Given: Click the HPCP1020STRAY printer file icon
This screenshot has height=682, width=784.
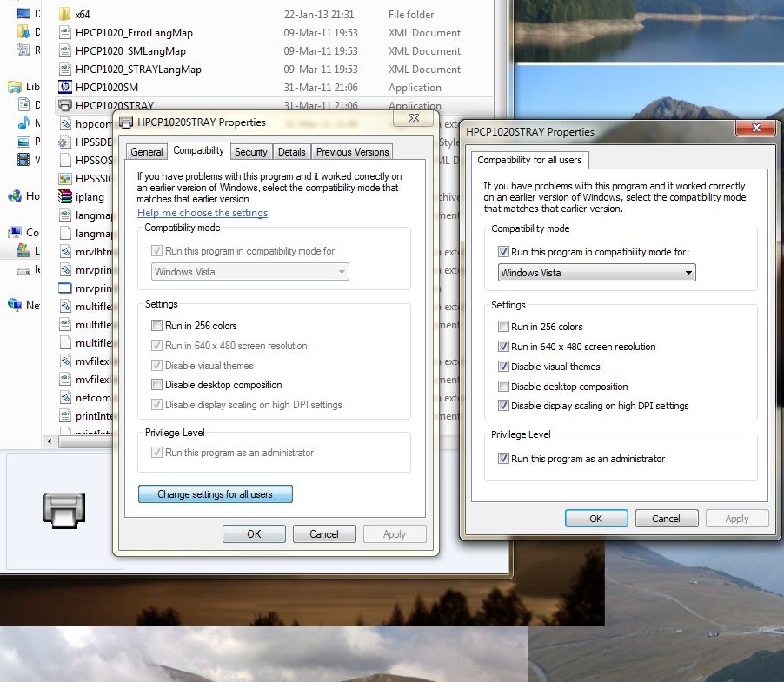Looking at the screenshot, I should [65, 105].
